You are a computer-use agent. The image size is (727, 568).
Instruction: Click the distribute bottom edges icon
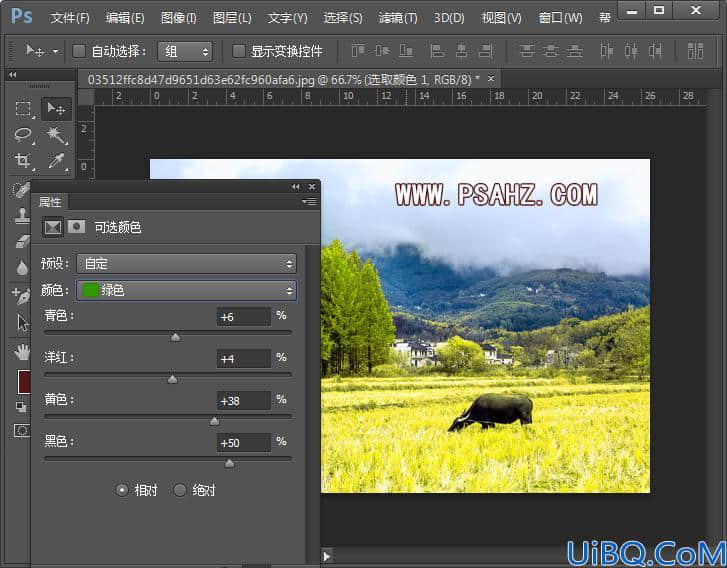coord(574,51)
